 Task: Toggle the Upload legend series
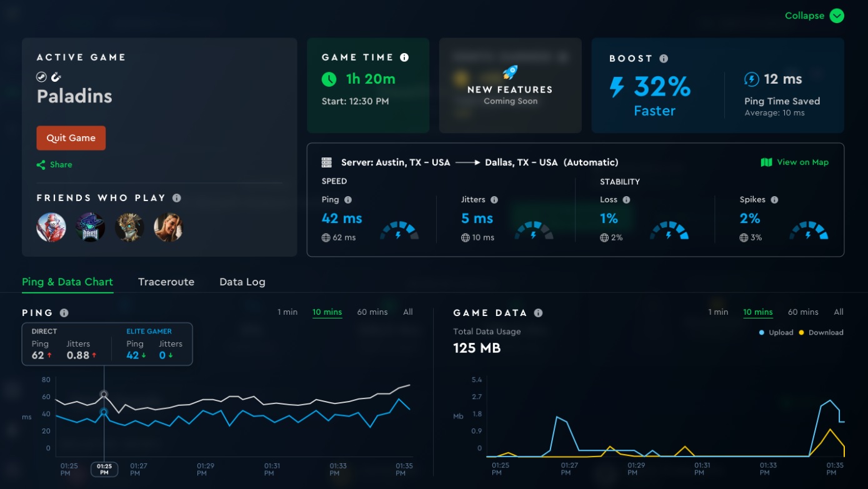pos(776,333)
